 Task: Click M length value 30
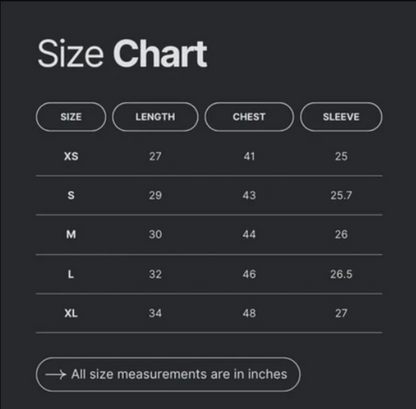pos(155,235)
